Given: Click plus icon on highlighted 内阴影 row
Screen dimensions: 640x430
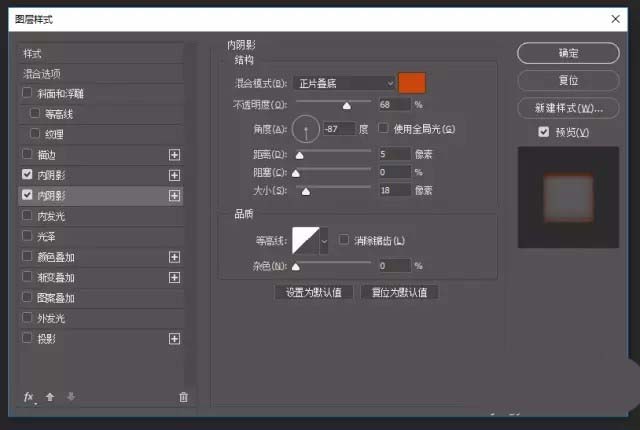Looking at the screenshot, I should coord(174,195).
